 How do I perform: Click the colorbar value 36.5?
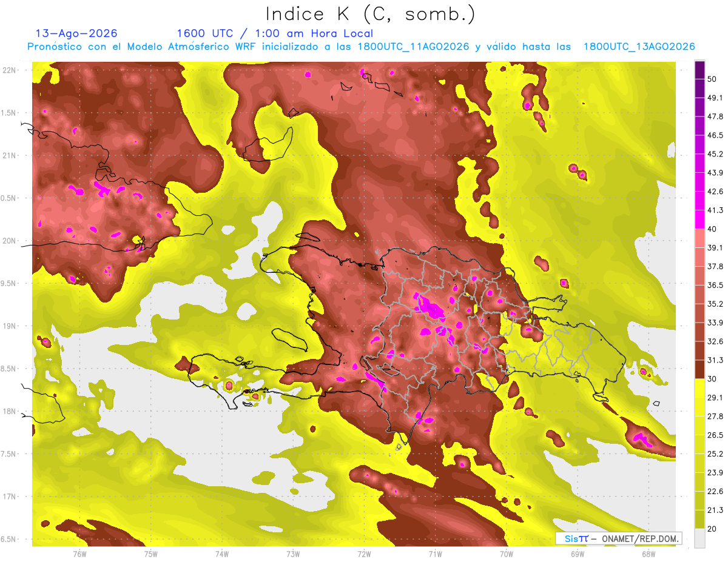(715, 285)
